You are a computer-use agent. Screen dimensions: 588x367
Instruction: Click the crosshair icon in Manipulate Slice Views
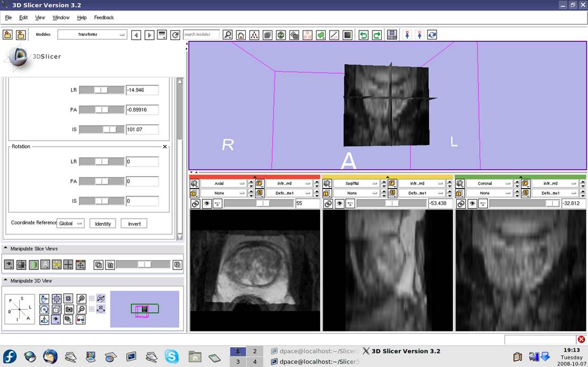point(68,264)
